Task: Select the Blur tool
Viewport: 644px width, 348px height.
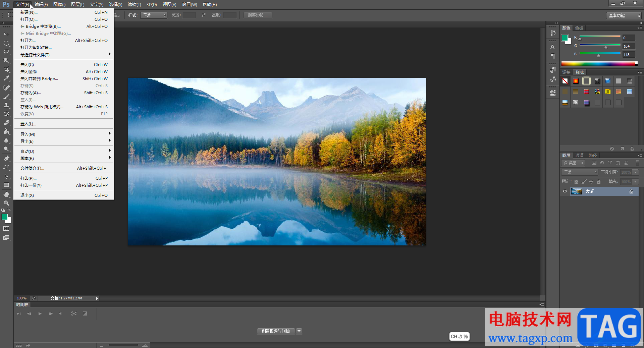Action: click(x=6, y=140)
